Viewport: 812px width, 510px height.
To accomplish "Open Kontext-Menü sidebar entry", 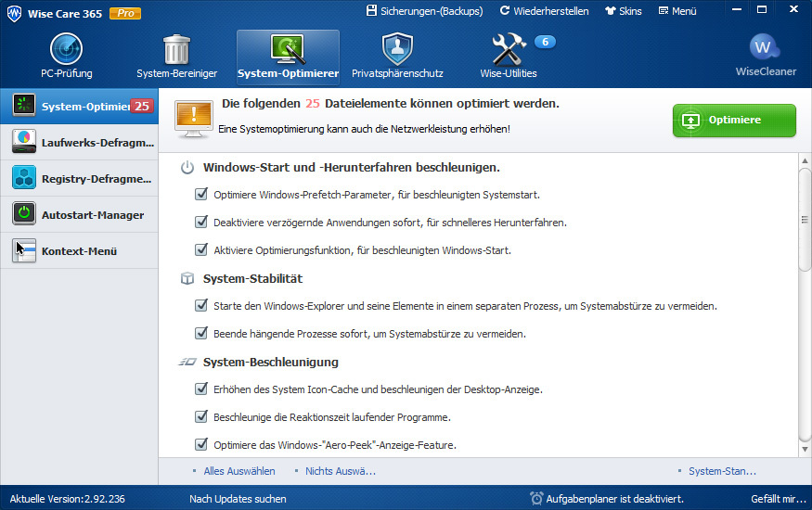I will (79, 251).
